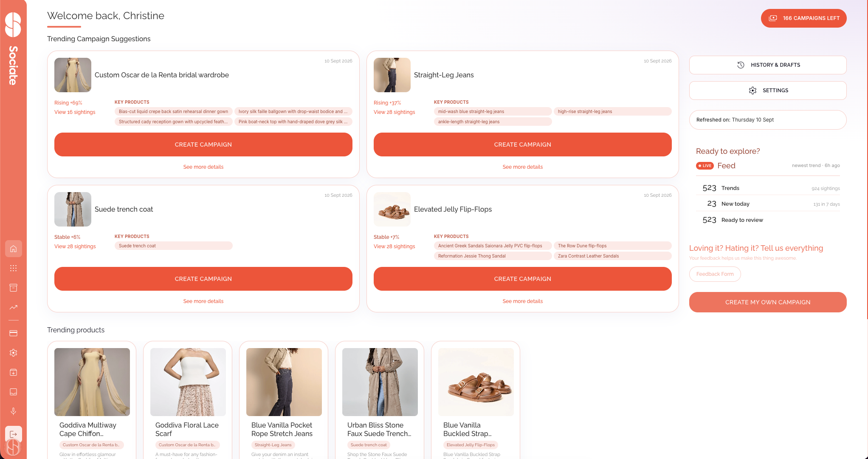Image resolution: width=868 pixels, height=459 pixels.
Task: Open the 23 New today row
Action: point(768,204)
